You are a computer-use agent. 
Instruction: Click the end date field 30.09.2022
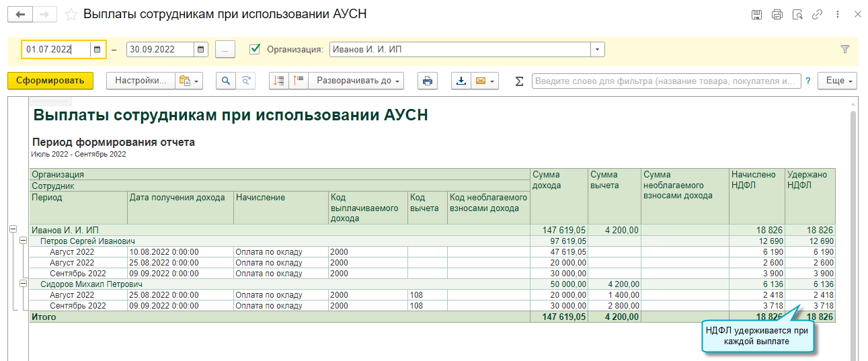(x=160, y=49)
